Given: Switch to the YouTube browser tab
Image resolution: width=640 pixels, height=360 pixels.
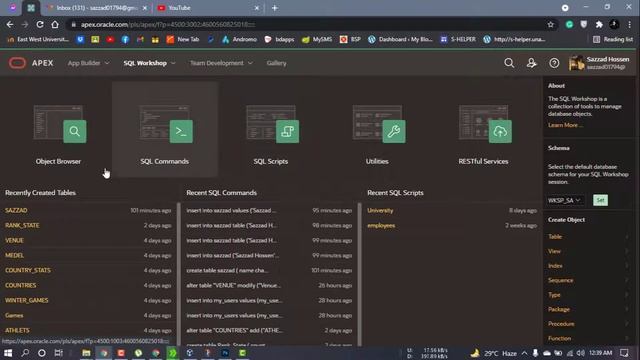Looking at the screenshot, I should coord(208,8).
